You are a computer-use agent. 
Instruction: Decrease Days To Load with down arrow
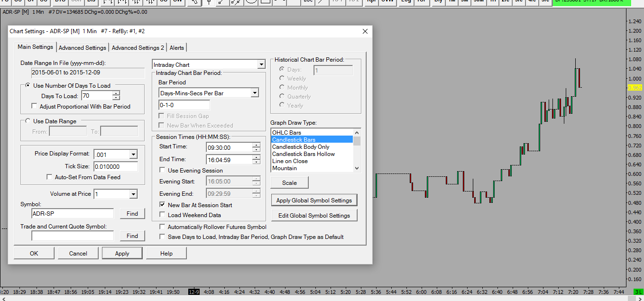click(116, 98)
